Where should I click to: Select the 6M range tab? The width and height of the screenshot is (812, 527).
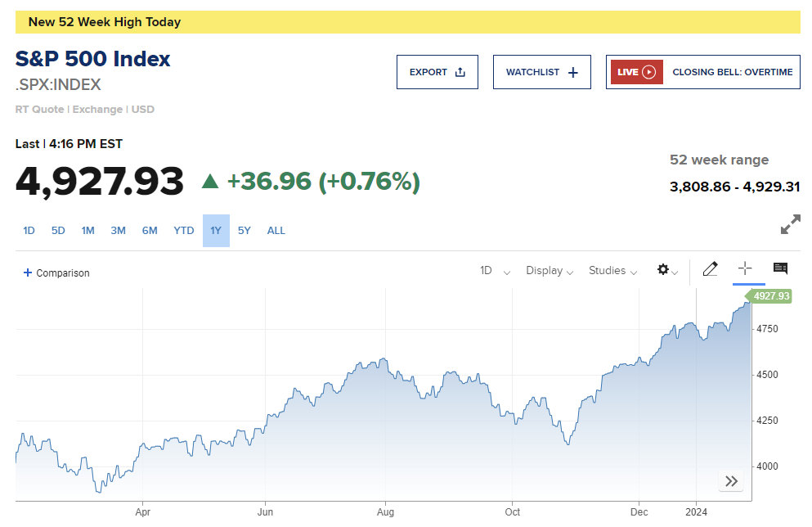150,231
